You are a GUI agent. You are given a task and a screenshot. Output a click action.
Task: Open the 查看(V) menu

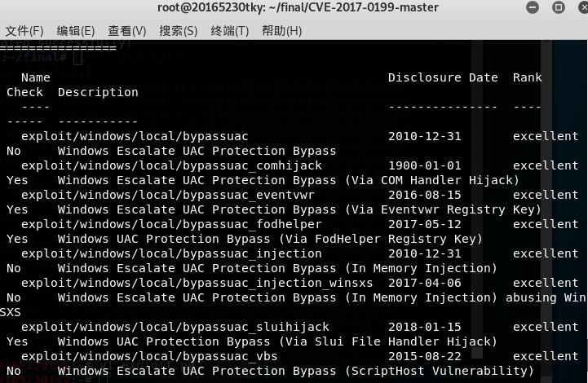(126, 31)
